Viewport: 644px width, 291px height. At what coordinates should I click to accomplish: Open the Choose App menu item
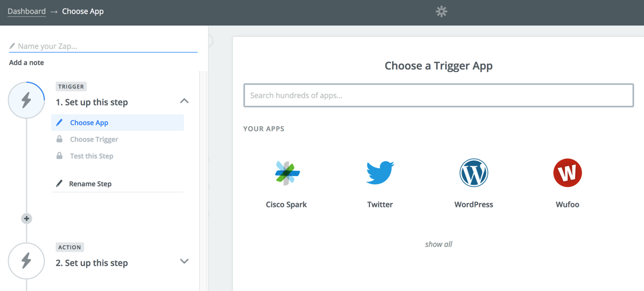click(89, 123)
